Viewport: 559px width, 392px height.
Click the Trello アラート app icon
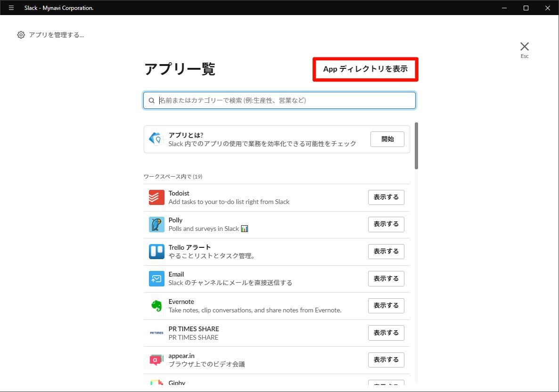(x=156, y=252)
